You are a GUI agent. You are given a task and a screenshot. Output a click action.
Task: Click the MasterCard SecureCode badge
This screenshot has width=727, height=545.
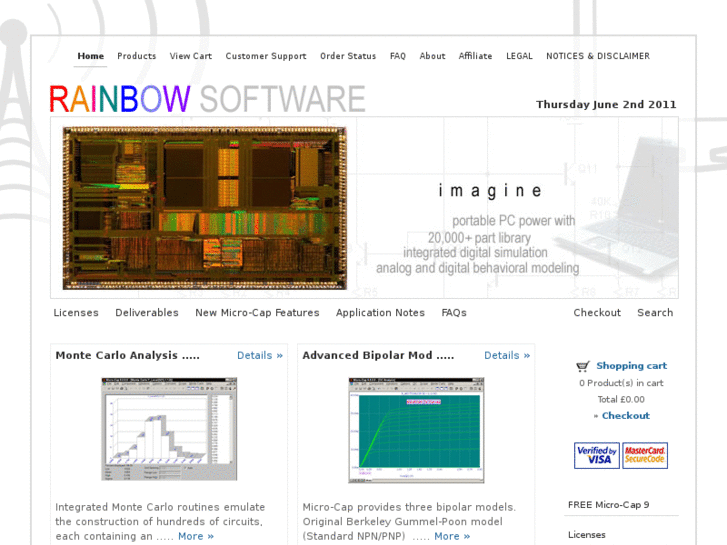pos(645,455)
